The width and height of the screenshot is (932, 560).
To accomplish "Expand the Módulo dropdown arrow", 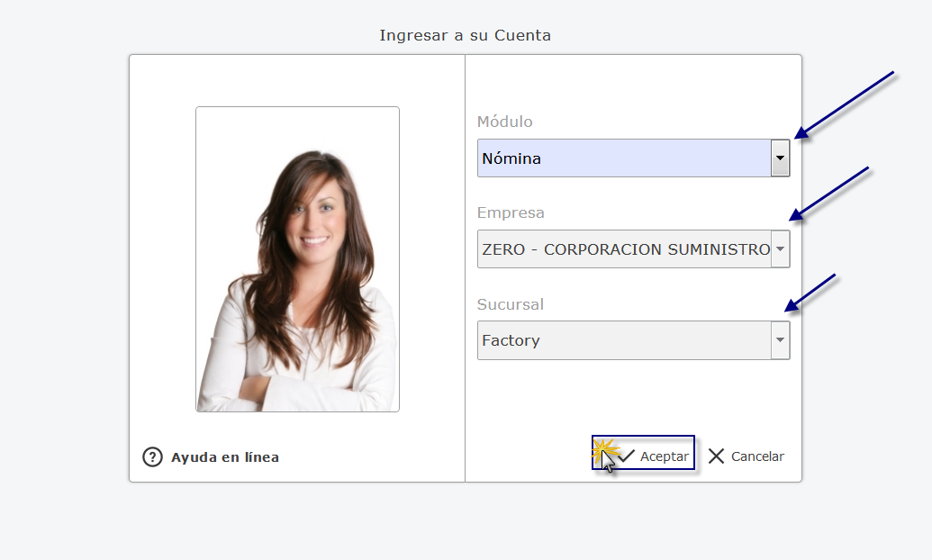I will 780,158.
